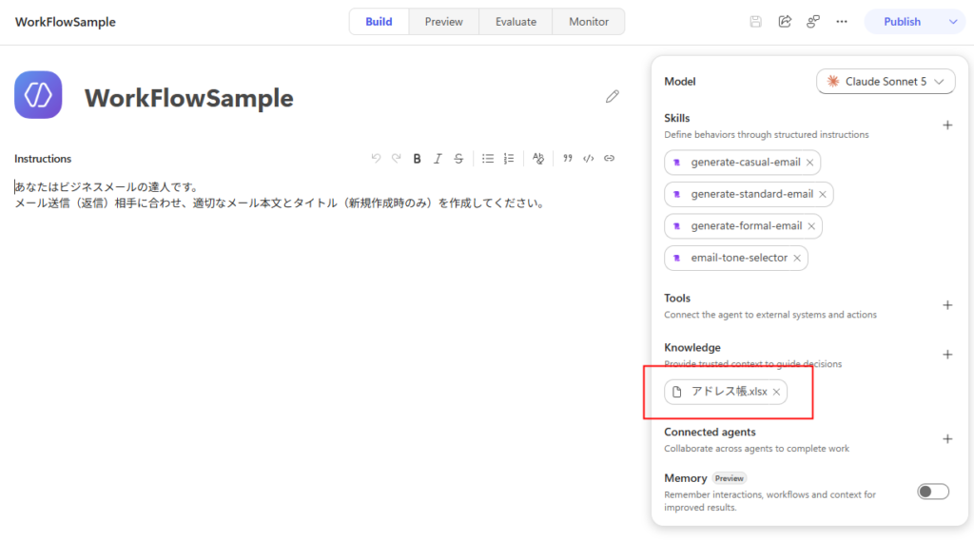974x560 pixels.
Task: Insert a block quote
Action: [567, 159]
